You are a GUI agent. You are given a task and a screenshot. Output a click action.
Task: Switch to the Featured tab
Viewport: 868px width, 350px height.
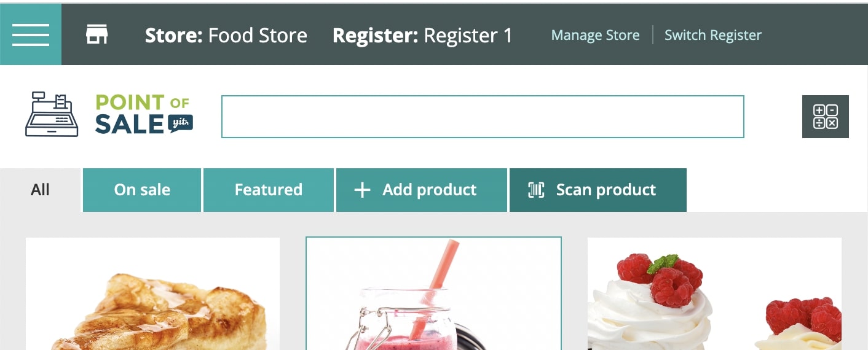(x=269, y=190)
